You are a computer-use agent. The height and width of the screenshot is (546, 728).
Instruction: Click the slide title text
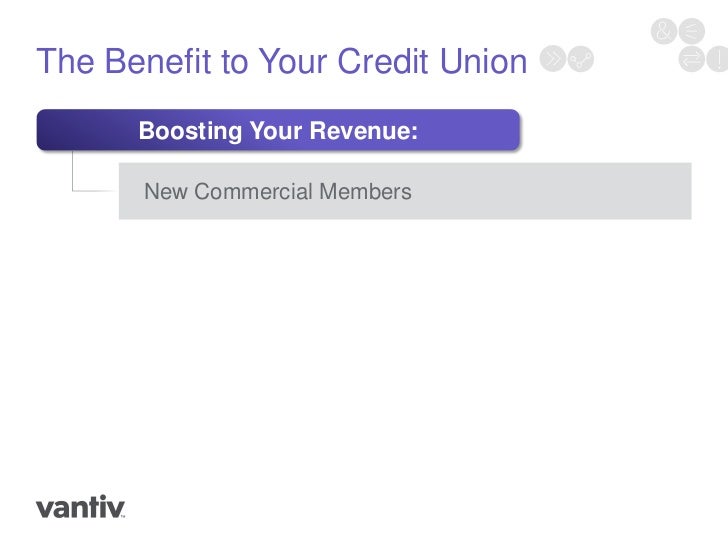(x=282, y=61)
